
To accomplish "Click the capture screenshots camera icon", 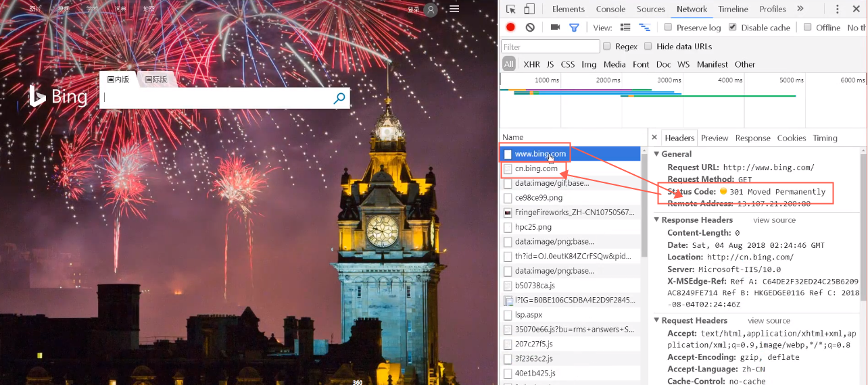I will (555, 27).
